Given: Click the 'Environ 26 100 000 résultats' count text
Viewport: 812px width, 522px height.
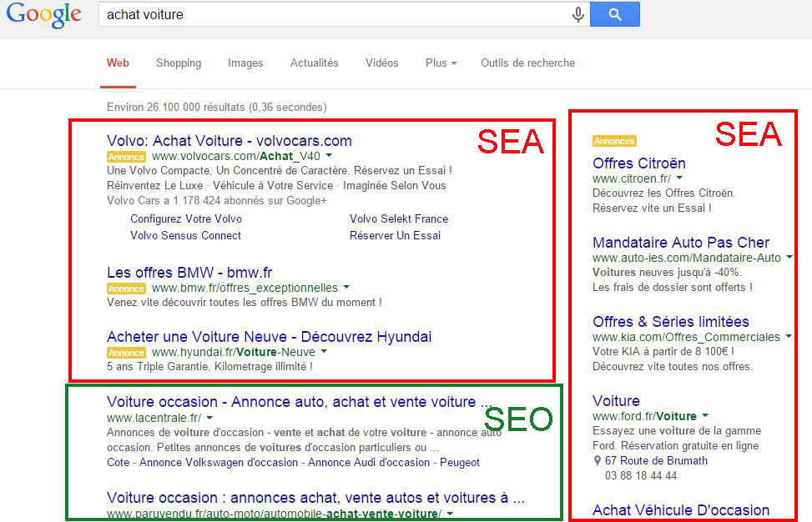Looking at the screenshot, I should [216, 107].
